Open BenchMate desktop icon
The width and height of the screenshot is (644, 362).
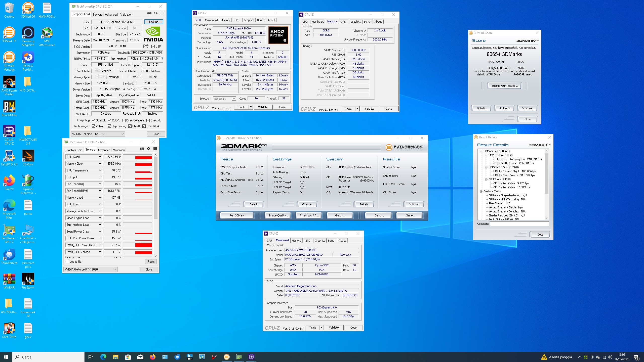point(9,109)
